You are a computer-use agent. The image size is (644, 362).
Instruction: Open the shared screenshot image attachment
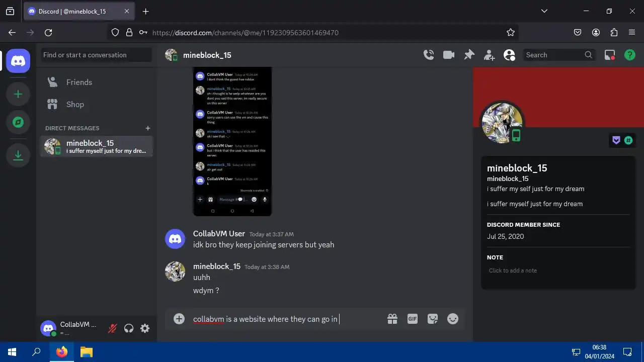[x=232, y=141]
